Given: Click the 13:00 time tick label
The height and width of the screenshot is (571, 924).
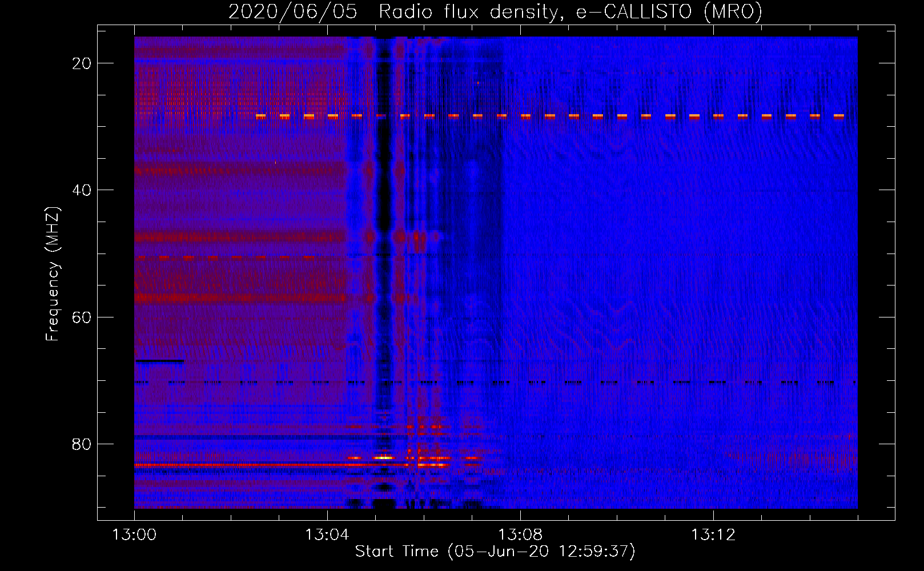Looking at the screenshot, I should 134,535.
